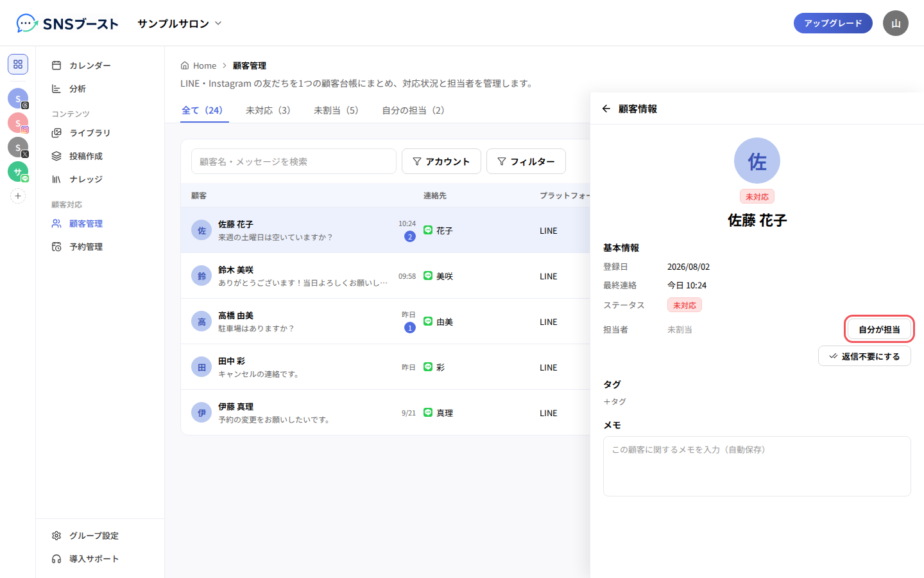924x578 pixels.
Task: Click the 連絡先 column header
Action: tap(435, 195)
